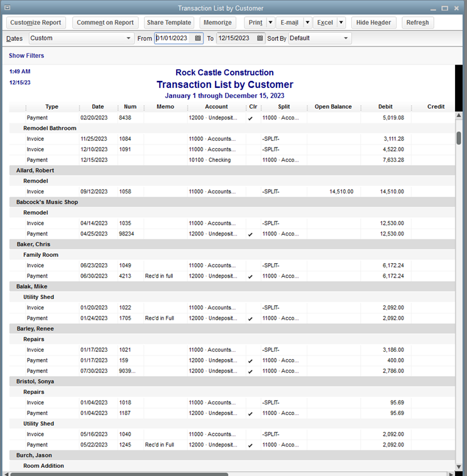Select the Barley, Renee customer row
The width and height of the screenshot is (467, 476).
(x=232, y=328)
